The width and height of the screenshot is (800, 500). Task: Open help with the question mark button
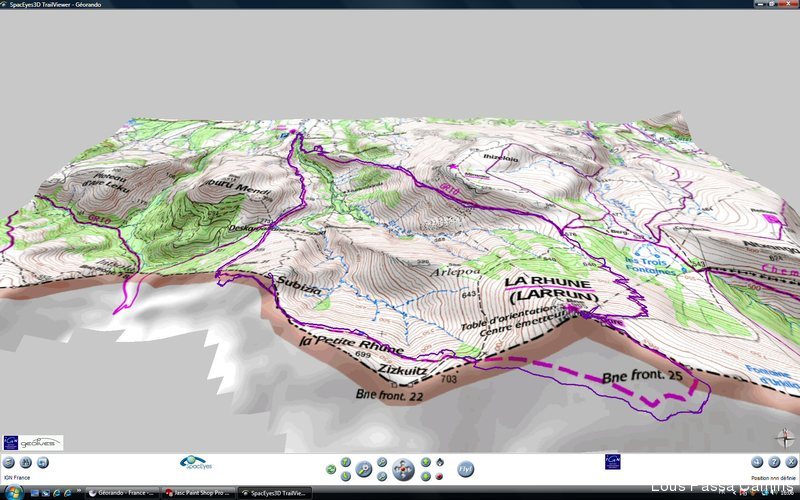coord(774,462)
